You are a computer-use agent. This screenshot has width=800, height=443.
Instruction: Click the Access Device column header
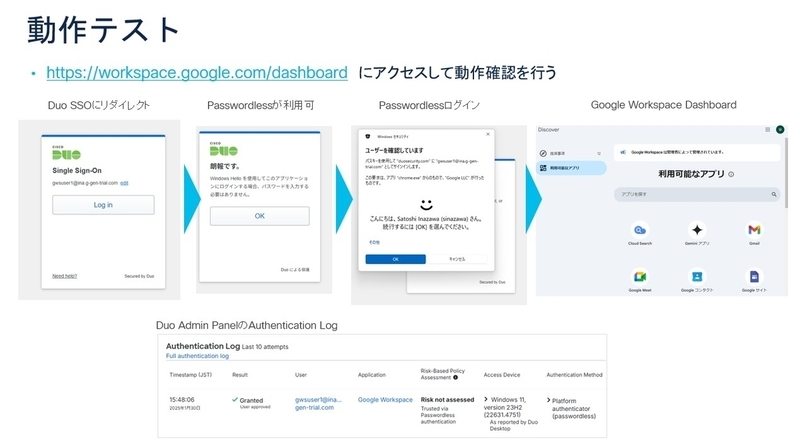(x=502, y=375)
